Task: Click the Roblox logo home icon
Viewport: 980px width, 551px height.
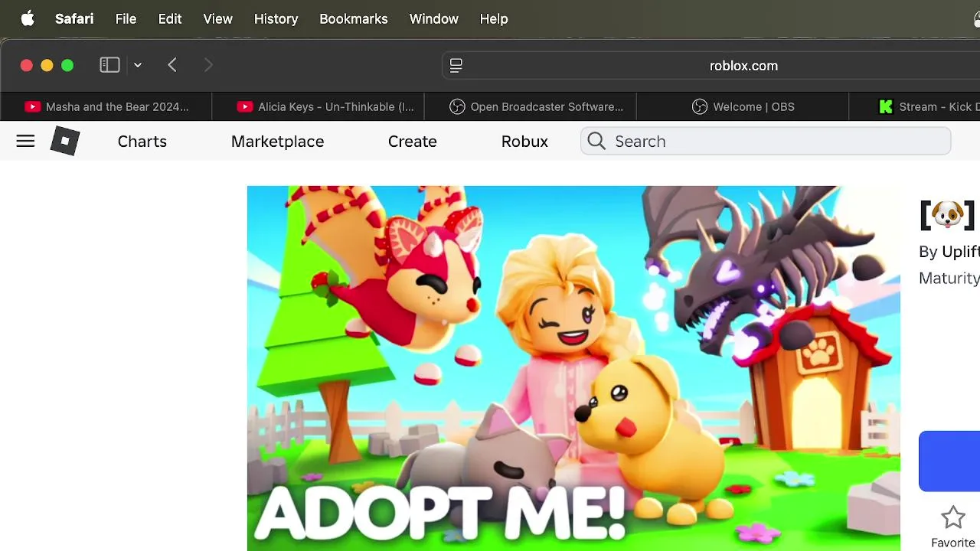Action: pyautogui.click(x=65, y=141)
